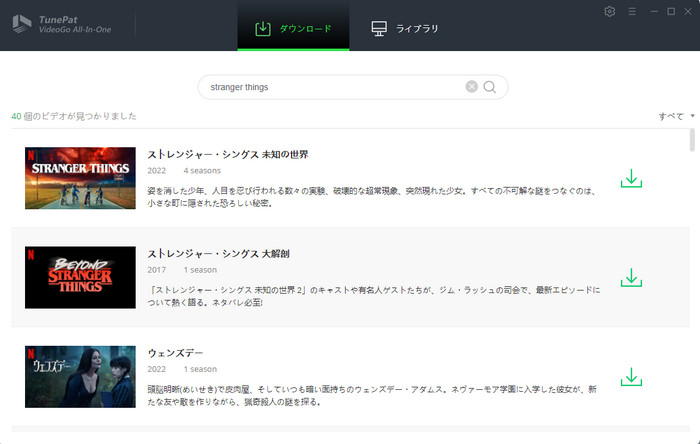The width and height of the screenshot is (700, 444).
Task: Select title ストレンジャー・シングス 大解剖
Action: pos(219,254)
